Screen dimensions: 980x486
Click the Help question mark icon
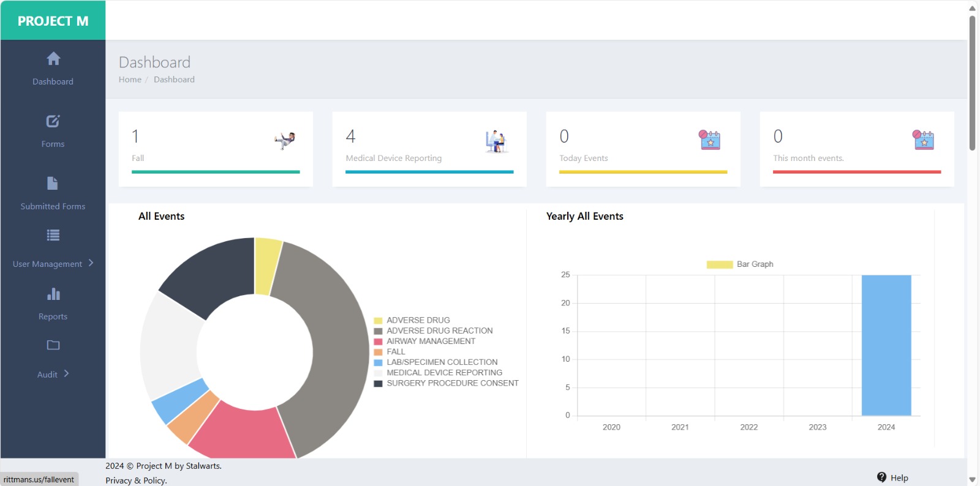(881, 477)
